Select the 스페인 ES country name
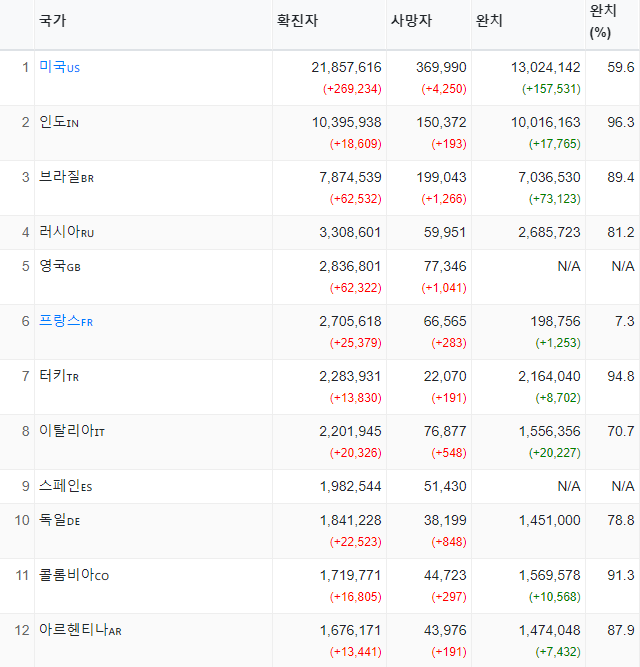 pyautogui.click(x=65, y=486)
